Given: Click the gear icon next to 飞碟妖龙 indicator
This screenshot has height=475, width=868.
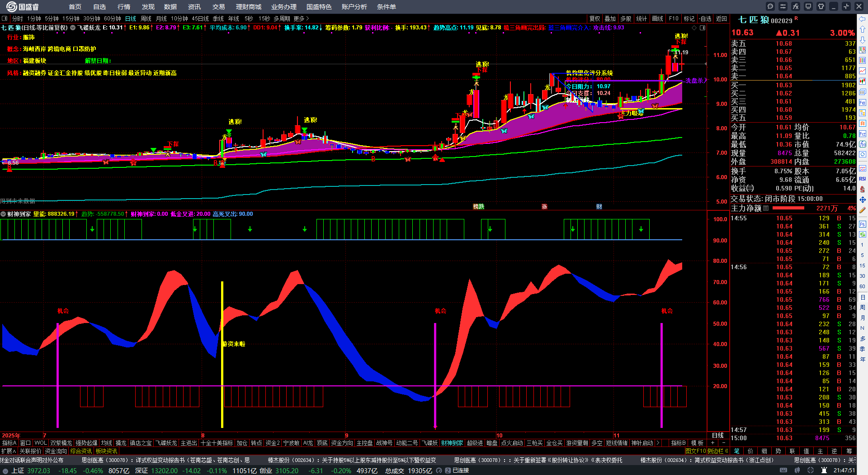Looking at the screenshot, I should (x=73, y=28).
